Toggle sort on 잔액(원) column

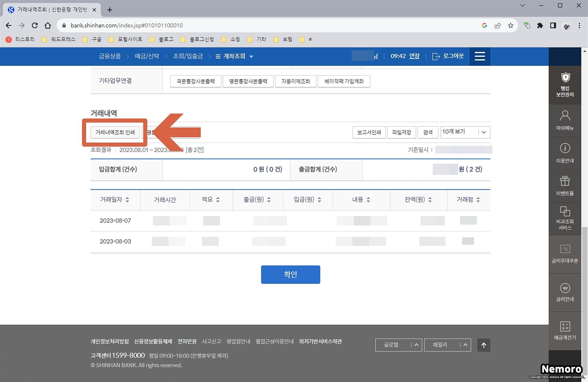[430, 200]
